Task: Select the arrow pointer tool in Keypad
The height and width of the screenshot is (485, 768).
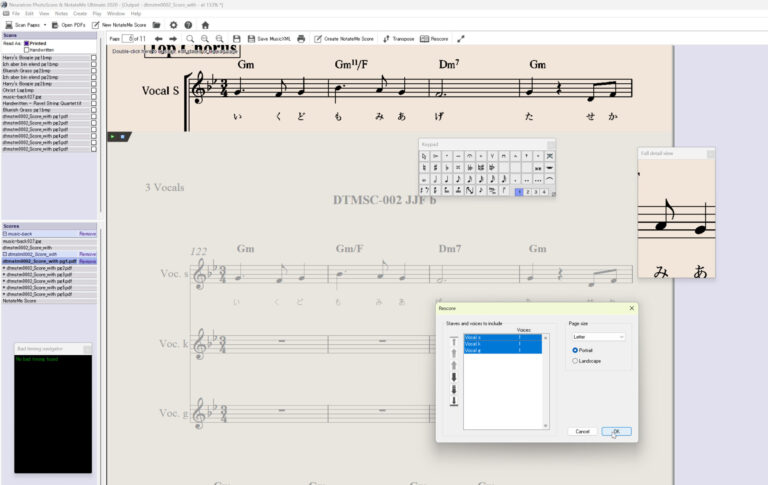Action: tap(424, 156)
